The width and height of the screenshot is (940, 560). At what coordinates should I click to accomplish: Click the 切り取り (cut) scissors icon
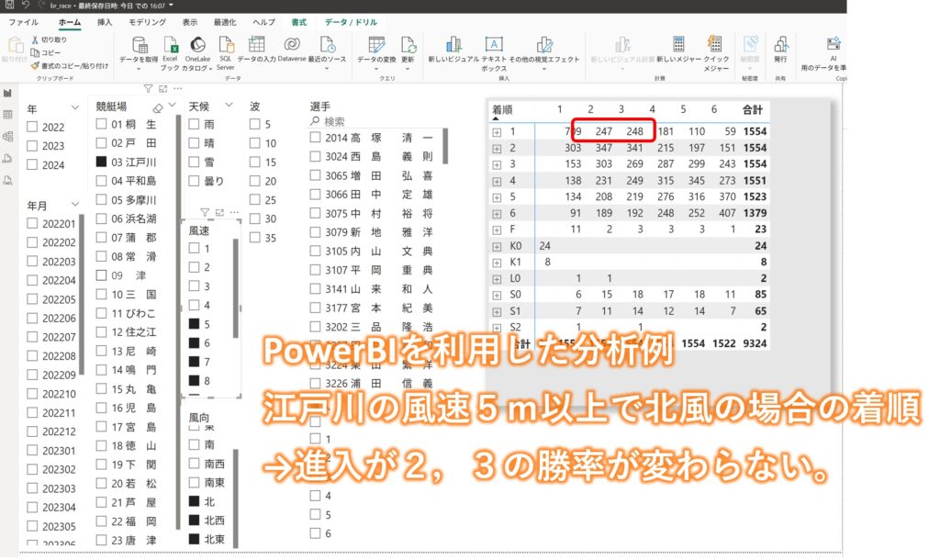[x=35, y=39]
